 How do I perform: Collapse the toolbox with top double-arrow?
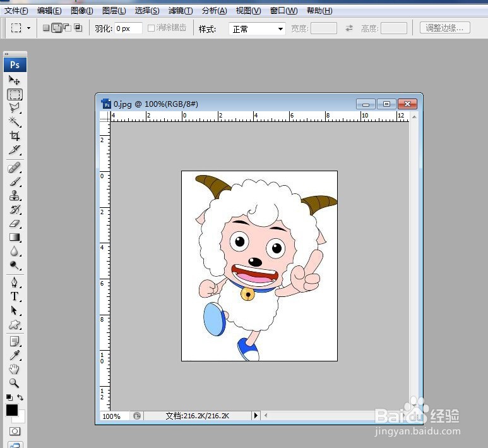point(6,54)
